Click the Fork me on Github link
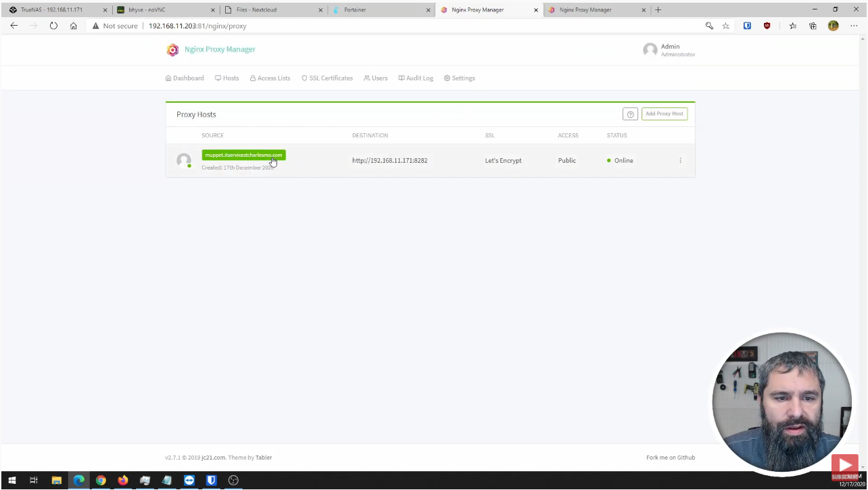 (x=671, y=458)
